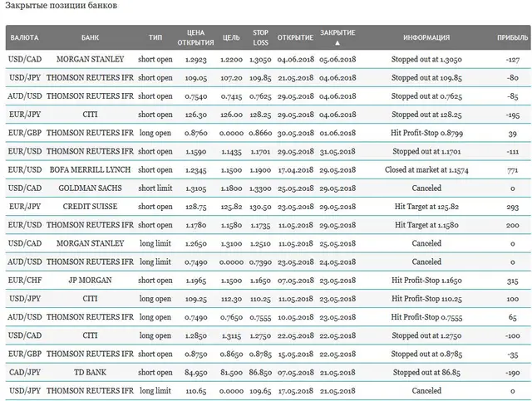Click profit value 65

coord(512,318)
